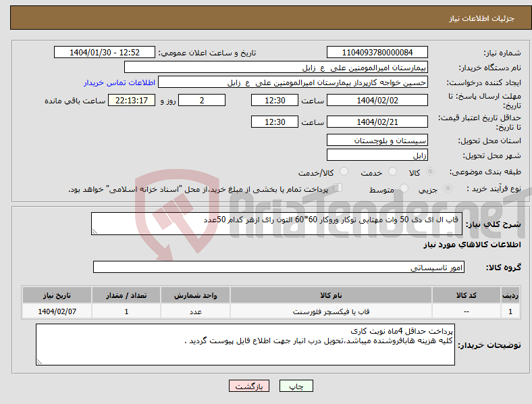The image size is (532, 404).
Task: Click the response deadline date 1404/02/02
Action: point(377,100)
